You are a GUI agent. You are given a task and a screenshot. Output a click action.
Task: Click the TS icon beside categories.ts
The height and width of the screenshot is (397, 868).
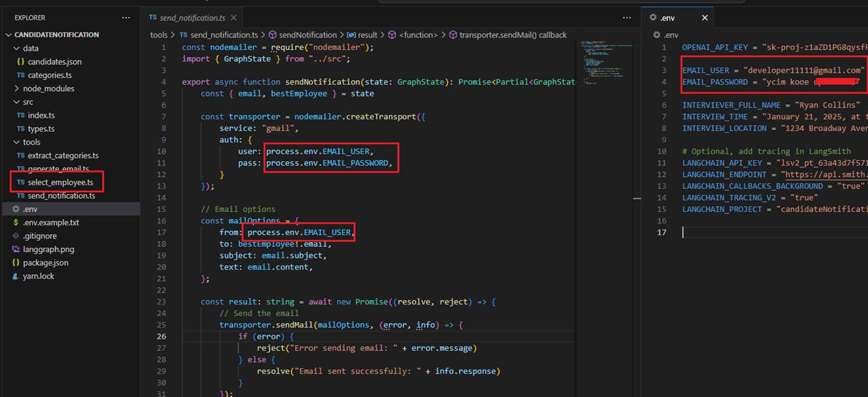(21, 75)
